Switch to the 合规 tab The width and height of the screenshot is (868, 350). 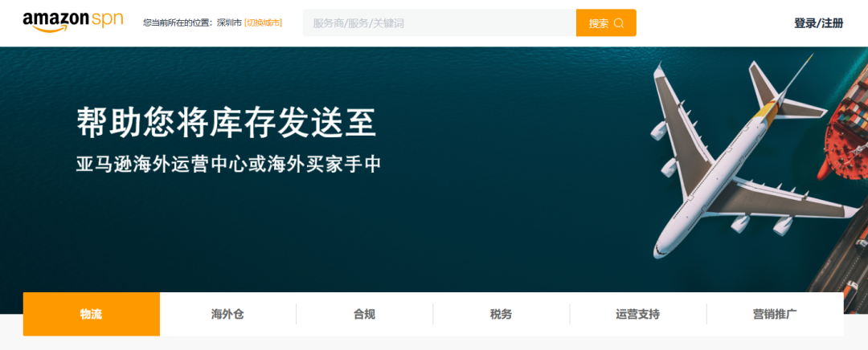pos(364,314)
